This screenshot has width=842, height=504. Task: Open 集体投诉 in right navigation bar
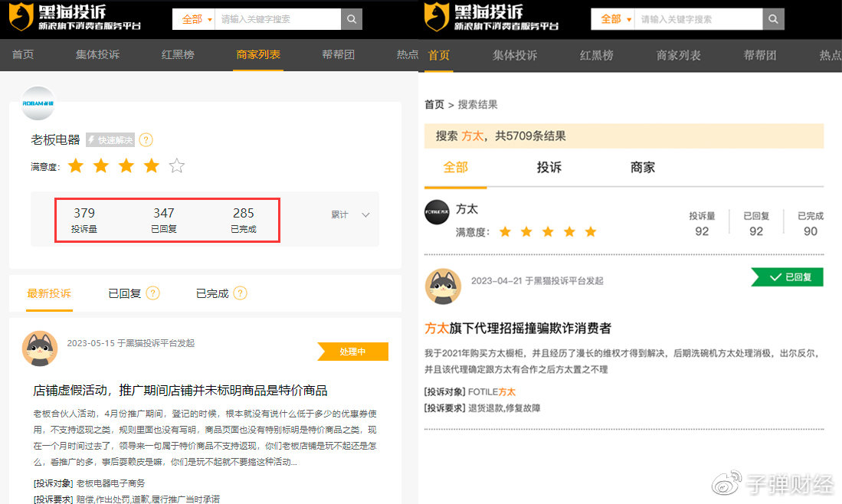(515, 55)
